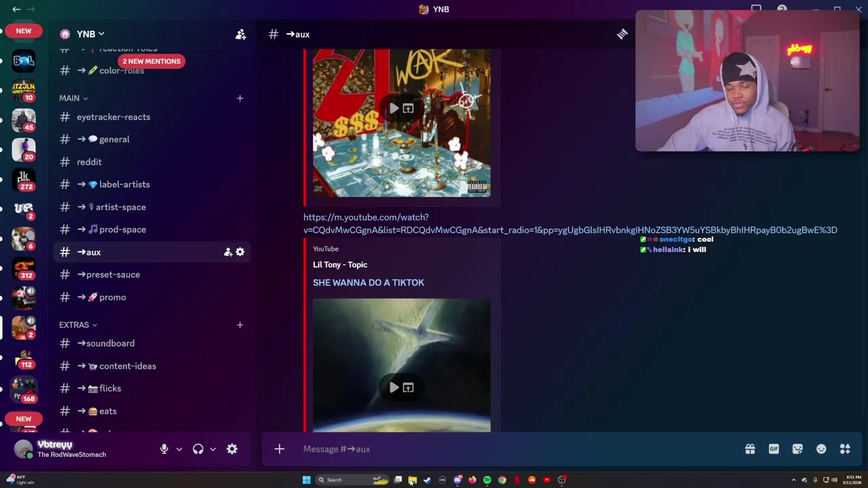Image resolution: width=868 pixels, height=488 pixels.
Task: Open Discord user settings gear
Action: (232, 449)
